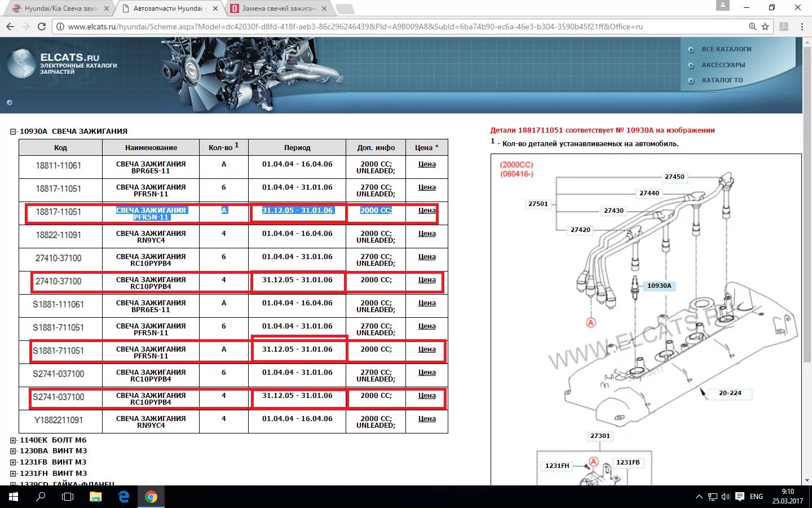Click the 27501 label on the diagram
This screenshot has width=812, height=508.
[x=538, y=204]
